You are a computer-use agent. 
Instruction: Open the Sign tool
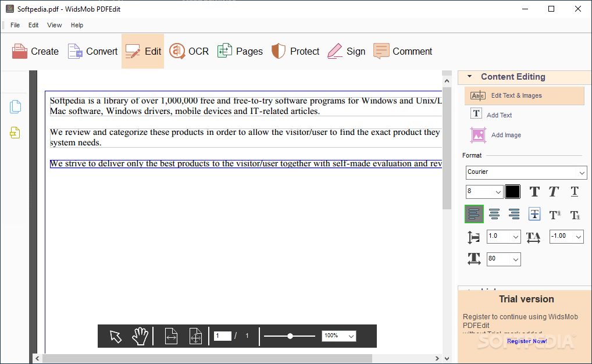pyautogui.click(x=346, y=51)
